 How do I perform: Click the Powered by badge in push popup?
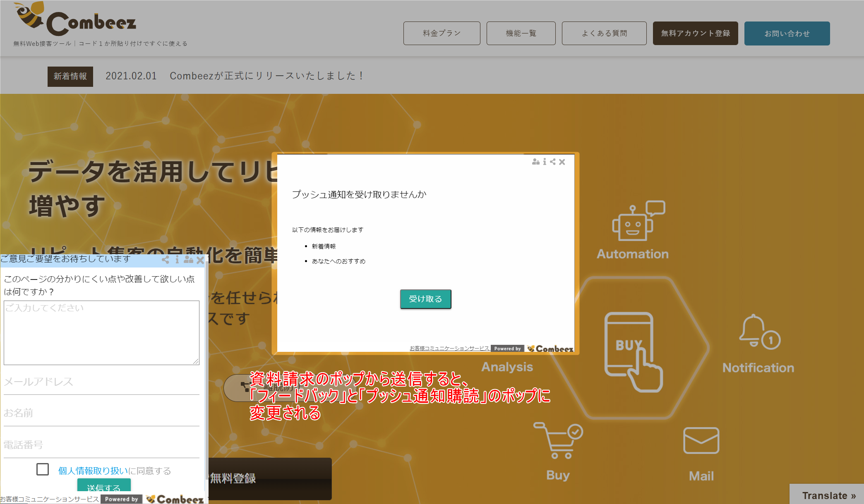[507, 349]
